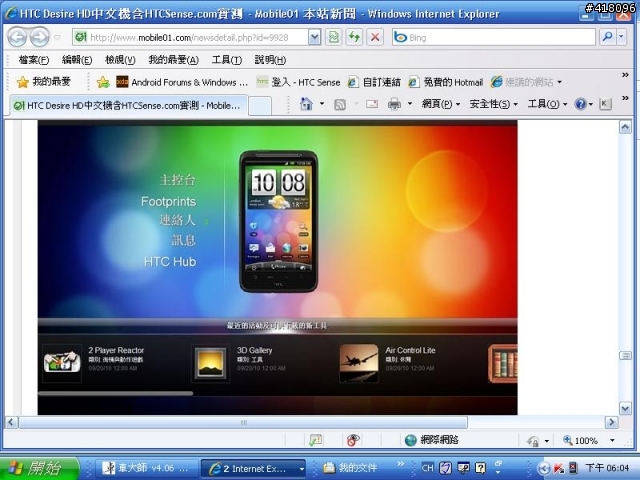Select 訊息 in the HTC Sense menu
This screenshot has width=640, height=480.
click(184, 240)
